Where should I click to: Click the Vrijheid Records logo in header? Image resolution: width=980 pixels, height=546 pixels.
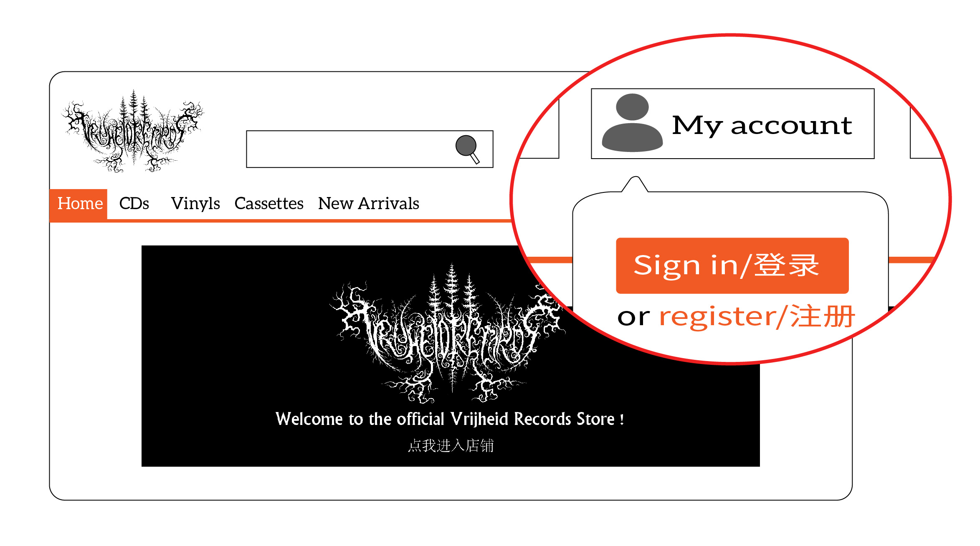point(133,131)
